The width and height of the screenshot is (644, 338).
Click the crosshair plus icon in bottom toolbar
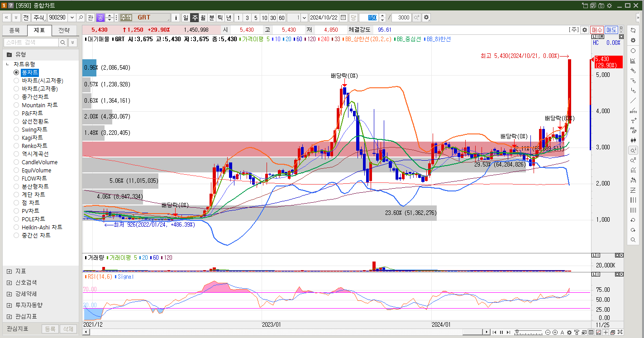pyautogui.click(x=606, y=333)
